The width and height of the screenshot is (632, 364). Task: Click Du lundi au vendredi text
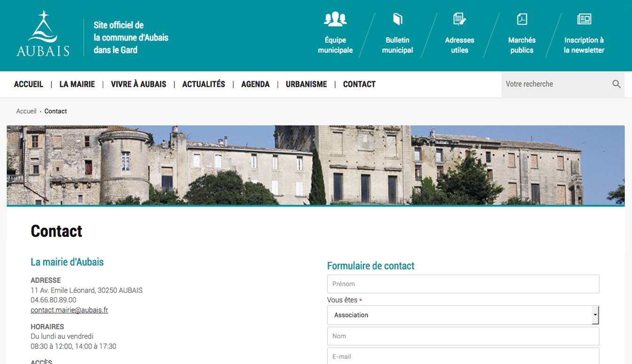pyautogui.click(x=62, y=336)
